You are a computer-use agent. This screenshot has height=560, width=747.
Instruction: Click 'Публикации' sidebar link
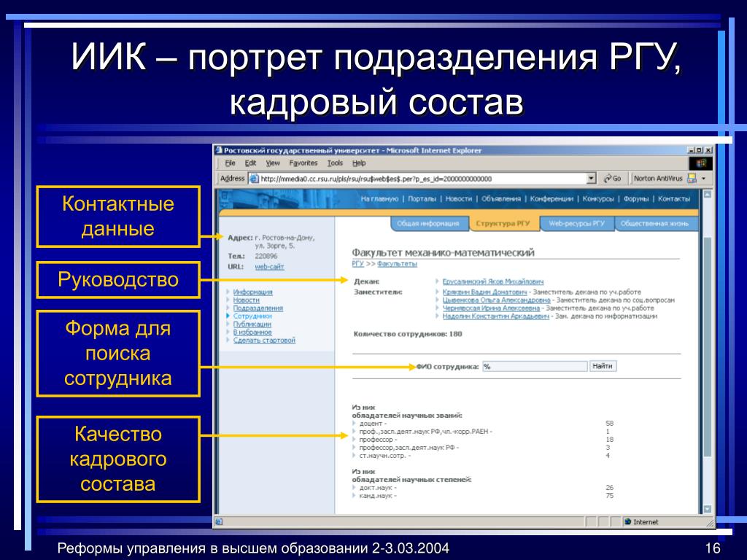pyautogui.click(x=252, y=324)
